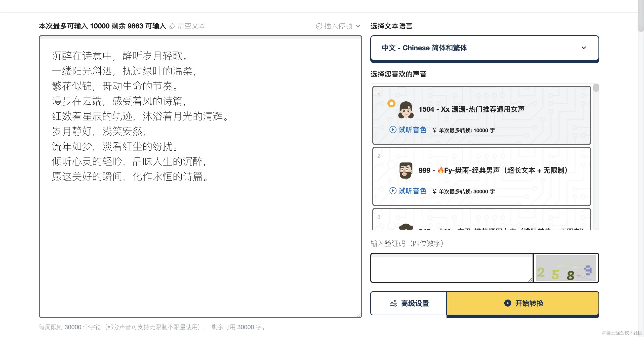Image resolution: width=644 pixels, height=337 pixels.
Task: Click the sparkle icon beside 单次最多转换: 10000 字
Action: 434,130
